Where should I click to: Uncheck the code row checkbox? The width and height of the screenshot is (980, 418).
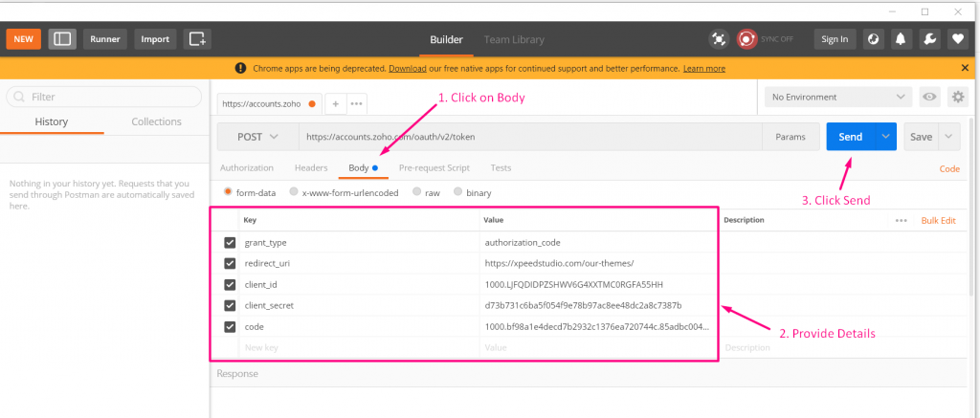pyautogui.click(x=230, y=327)
